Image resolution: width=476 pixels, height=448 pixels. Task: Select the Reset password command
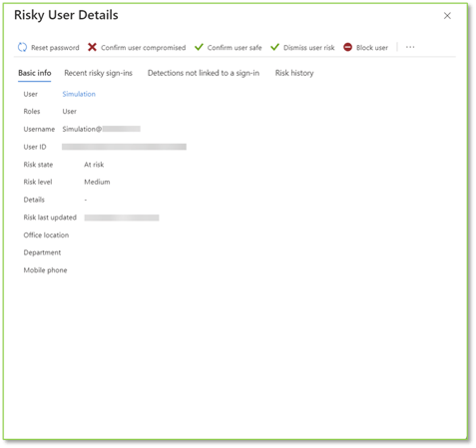(x=49, y=48)
